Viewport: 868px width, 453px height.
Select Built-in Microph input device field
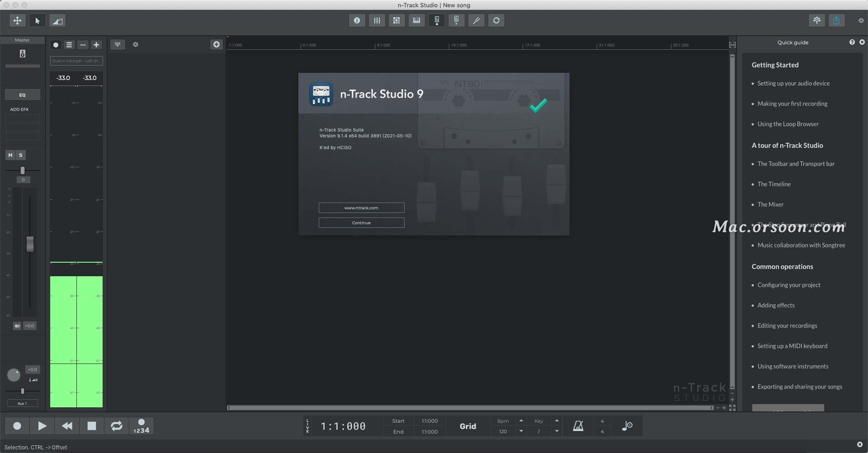pos(76,61)
